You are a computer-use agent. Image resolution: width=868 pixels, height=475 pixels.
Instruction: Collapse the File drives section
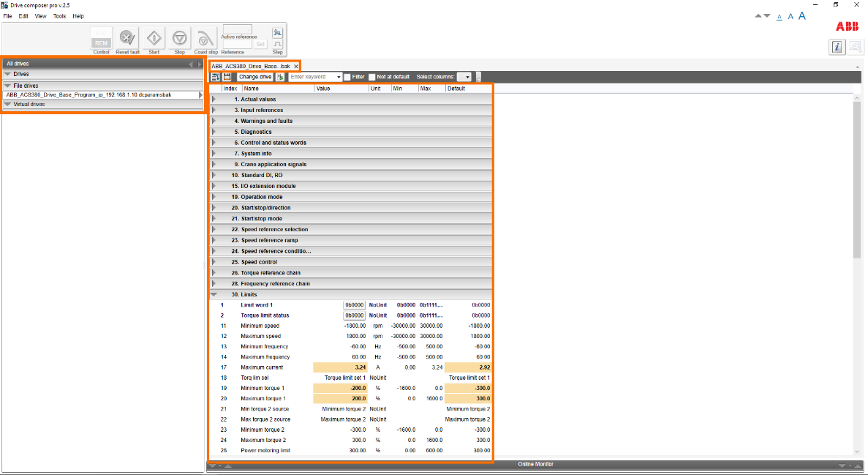point(8,86)
